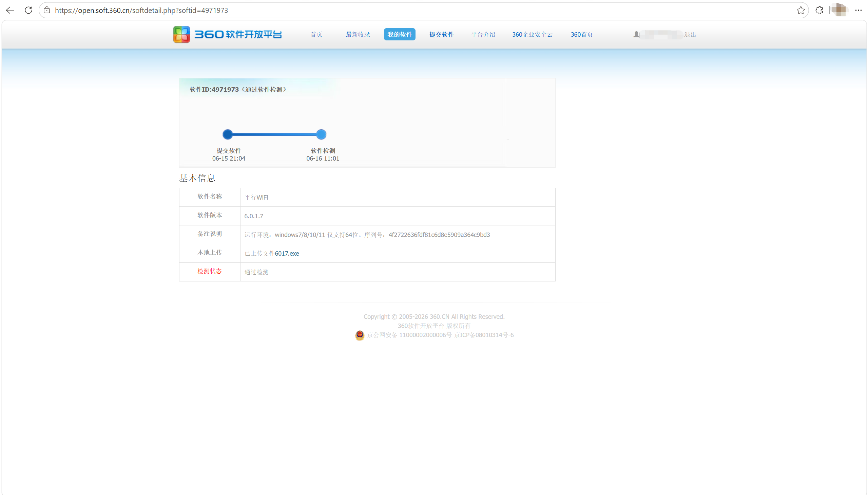Select the 我的软件 navigation tab

click(399, 34)
